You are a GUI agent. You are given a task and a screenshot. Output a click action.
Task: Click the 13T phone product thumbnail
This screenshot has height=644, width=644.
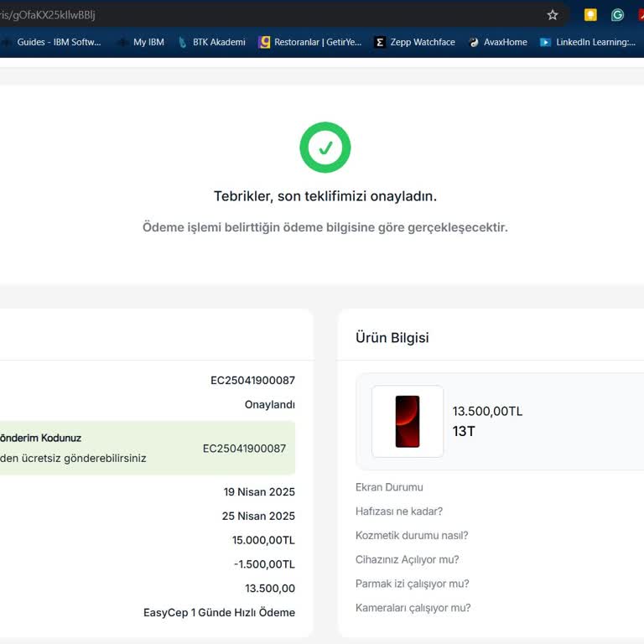[408, 422]
